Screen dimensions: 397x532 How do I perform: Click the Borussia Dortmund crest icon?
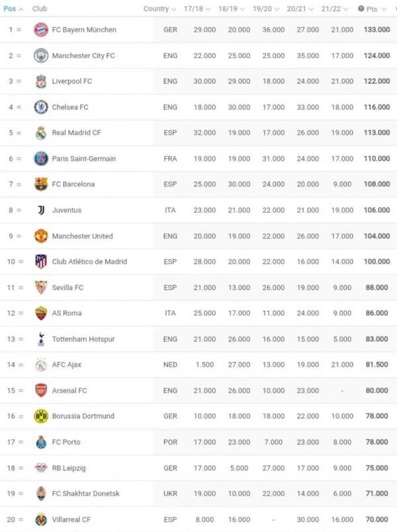coord(41,416)
